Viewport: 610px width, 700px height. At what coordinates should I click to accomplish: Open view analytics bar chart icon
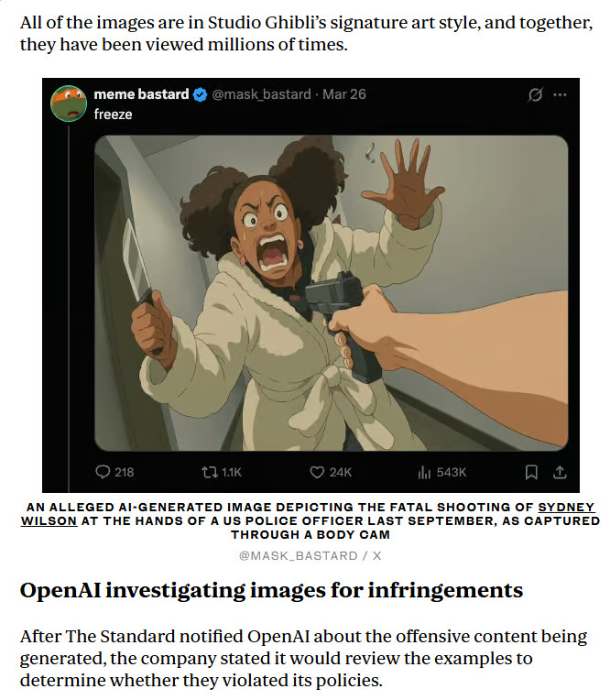pos(424,472)
